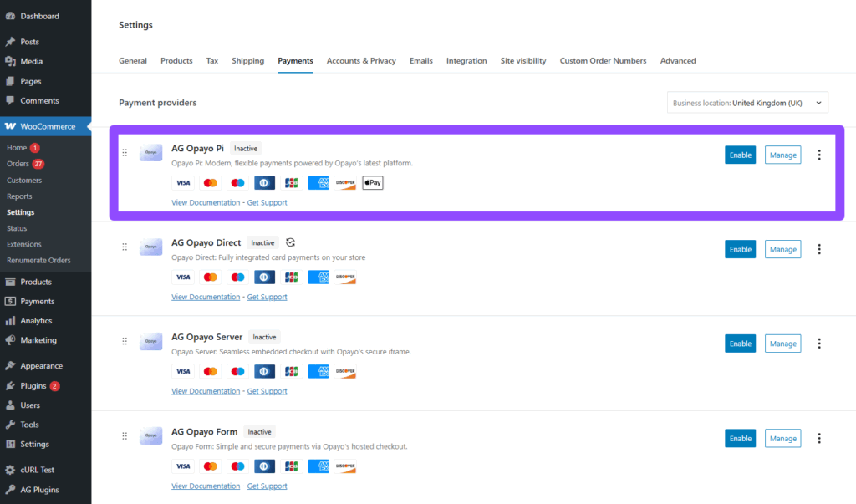Open Renumerate Orders submenu
The image size is (856, 504).
tap(38, 261)
